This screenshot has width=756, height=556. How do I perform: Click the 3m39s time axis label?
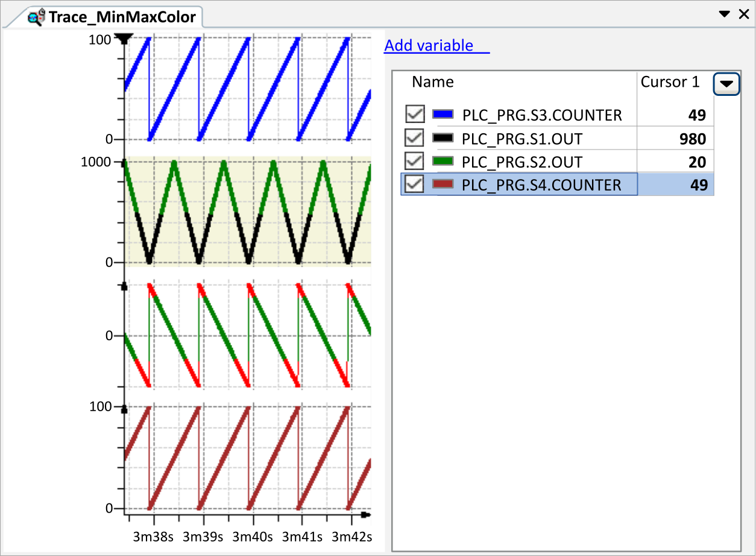[203, 537]
